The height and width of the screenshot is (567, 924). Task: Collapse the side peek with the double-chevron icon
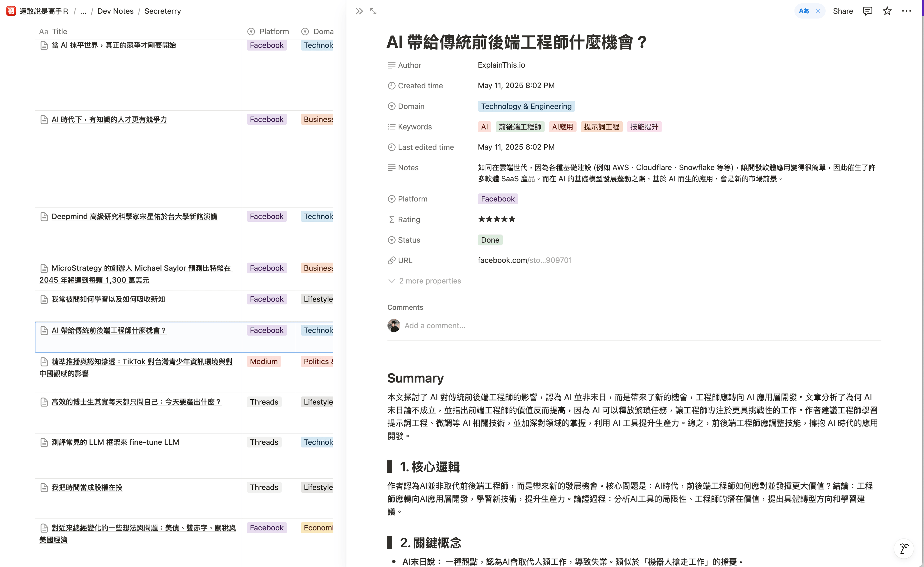point(359,11)
